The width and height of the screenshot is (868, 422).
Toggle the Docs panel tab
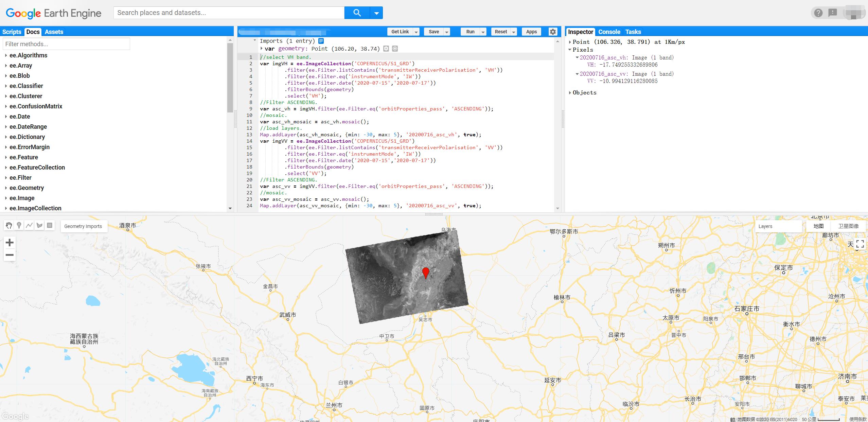[x=33, y=32]
